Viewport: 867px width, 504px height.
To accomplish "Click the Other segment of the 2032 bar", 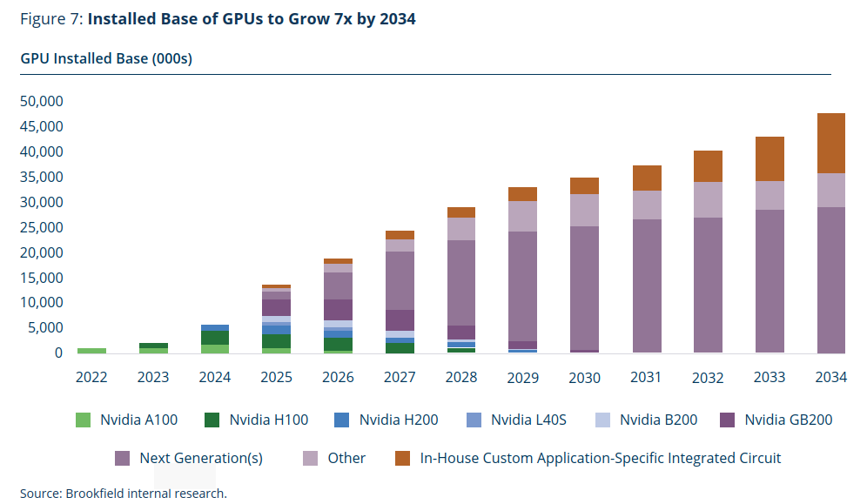I will (708, 199).
